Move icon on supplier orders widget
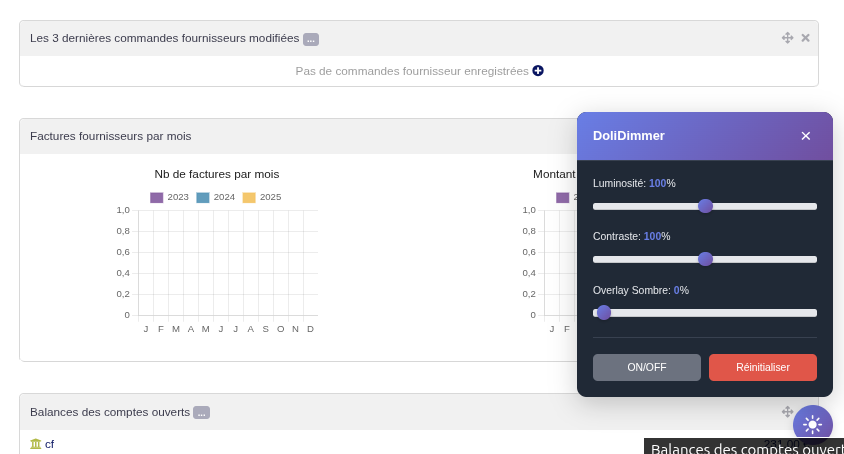844x454 pixels. (x=787, y=38)
